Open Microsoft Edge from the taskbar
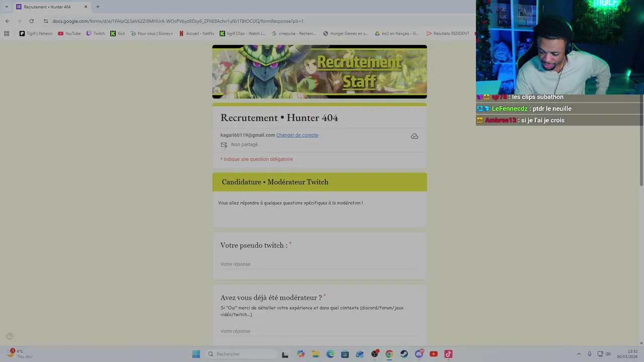Image resolution: width=644 pixels, height=362 pixels. coord(330,354)
